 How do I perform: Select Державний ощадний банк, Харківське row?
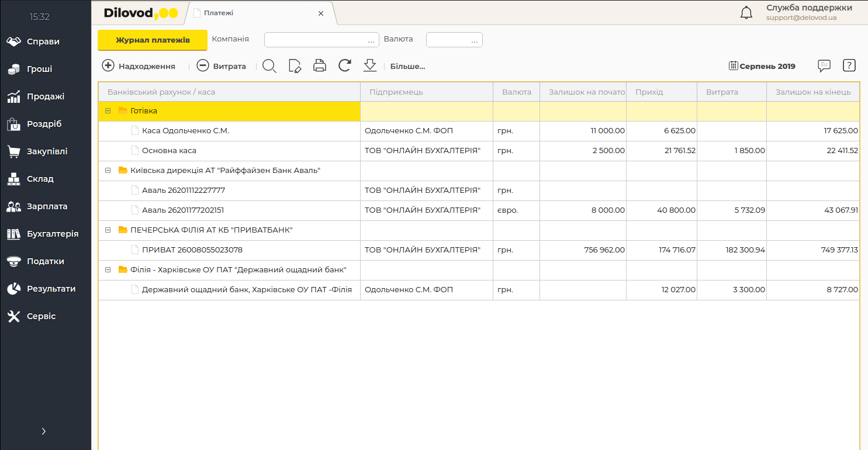pos(479,290)
